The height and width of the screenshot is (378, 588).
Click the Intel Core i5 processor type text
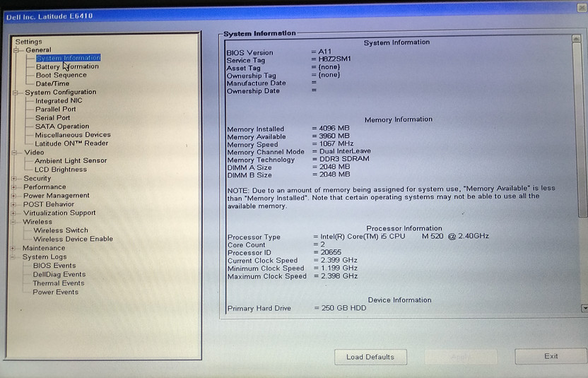coord(405,236)
